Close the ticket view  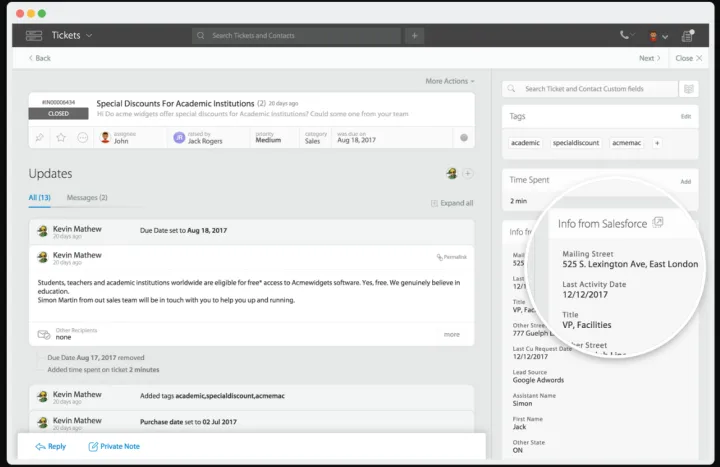(x=688, y=58)
